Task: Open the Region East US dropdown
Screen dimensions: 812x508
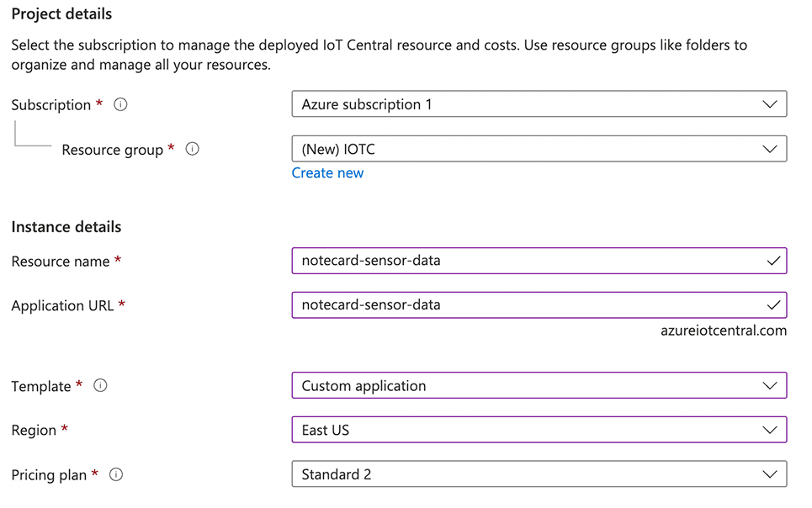Action: [539, 430]
